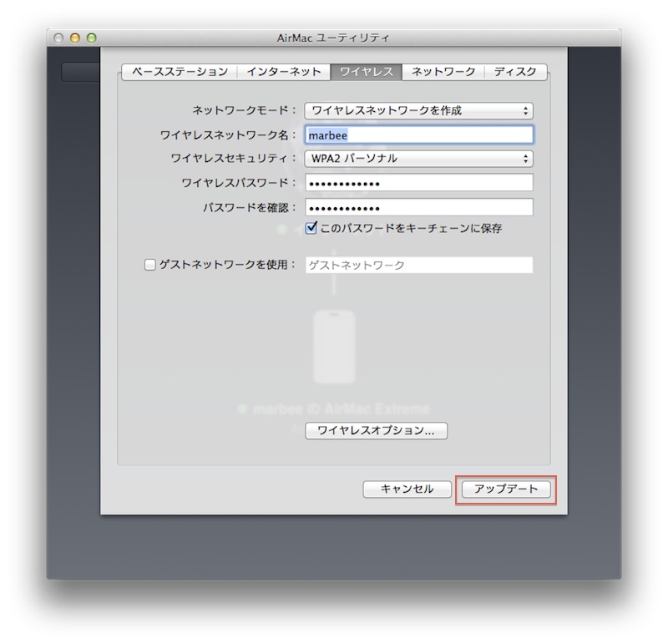This screenshot has width=668, height=644.
Task: Open ワイヤレスオプション settings
Action: point(377,431)
